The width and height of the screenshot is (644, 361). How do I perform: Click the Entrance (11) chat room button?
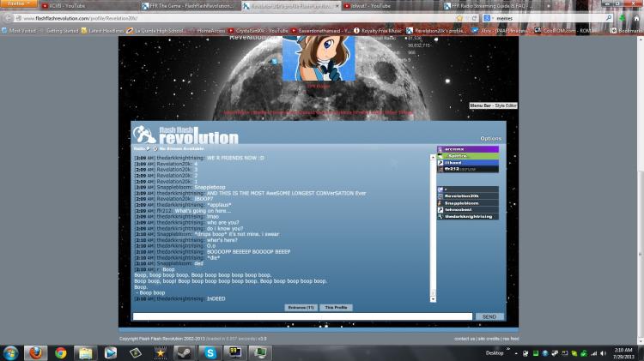pyautogui.click(x=301, y=306)
